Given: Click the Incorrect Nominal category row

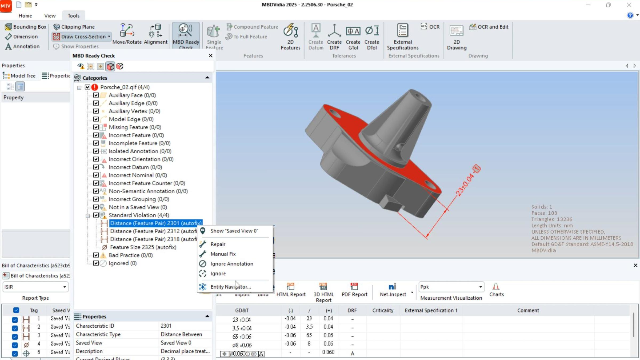Looking at the screenshot, I should click(x=138, y=175).
